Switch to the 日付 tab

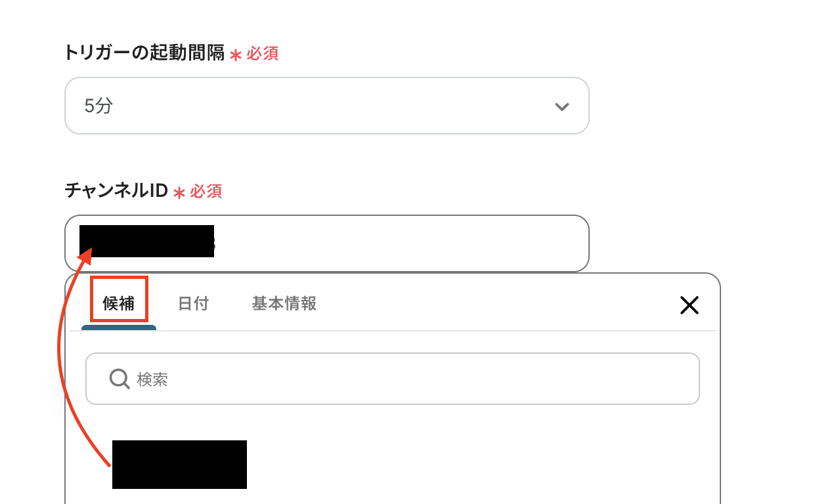[x=193, y=303]
